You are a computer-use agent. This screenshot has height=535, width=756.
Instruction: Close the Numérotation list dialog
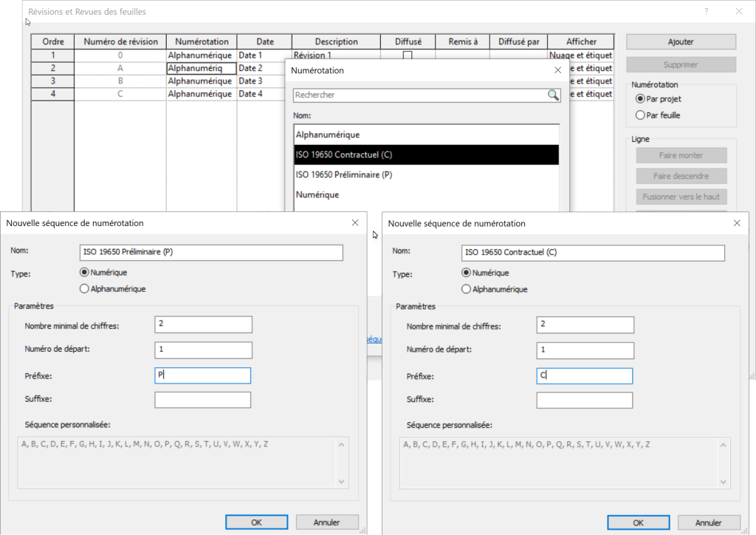point(557,70)
